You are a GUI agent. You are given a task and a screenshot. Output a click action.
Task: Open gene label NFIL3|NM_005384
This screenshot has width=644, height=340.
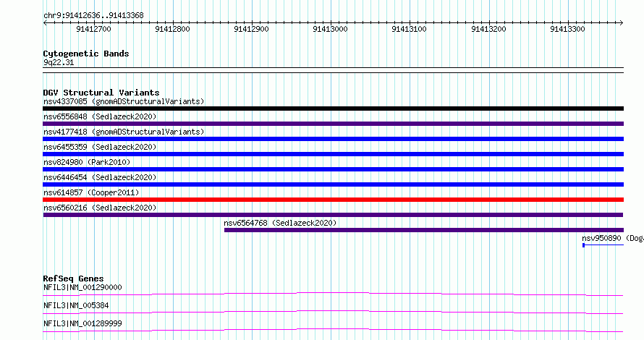point(76,305)
